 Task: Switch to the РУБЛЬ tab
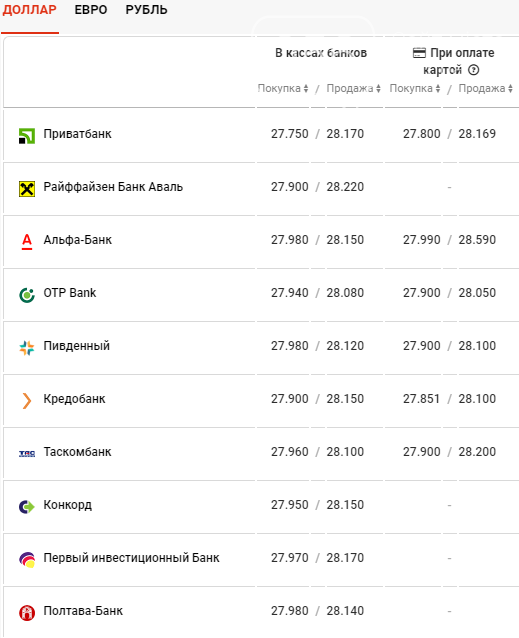coord(146,10)
